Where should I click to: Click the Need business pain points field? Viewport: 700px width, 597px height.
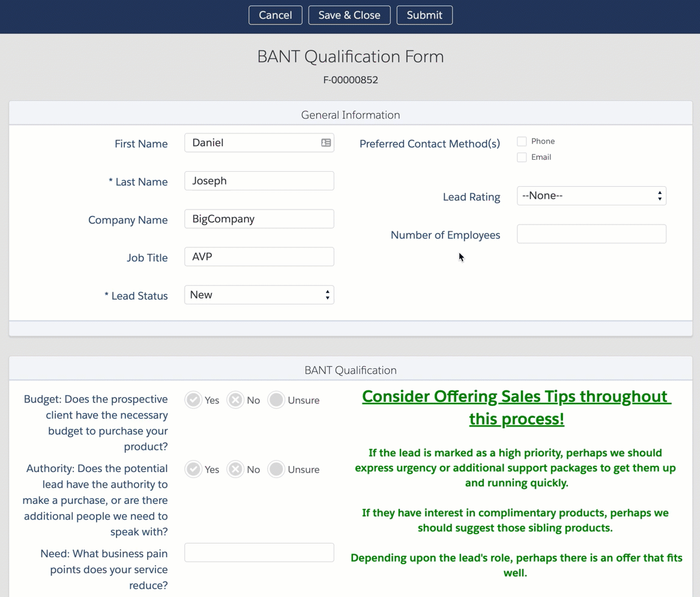pyautogui.click(x=259, y=553)
